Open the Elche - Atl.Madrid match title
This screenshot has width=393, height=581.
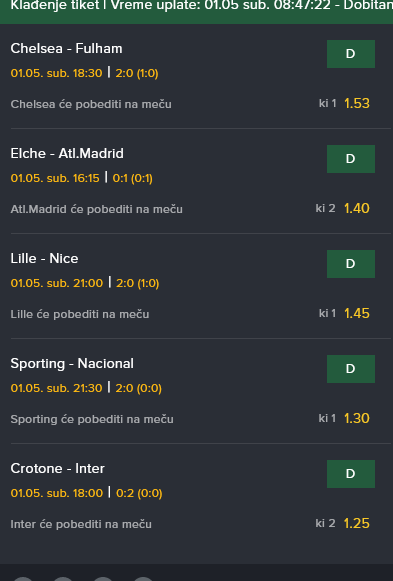[x=67, y=153]
